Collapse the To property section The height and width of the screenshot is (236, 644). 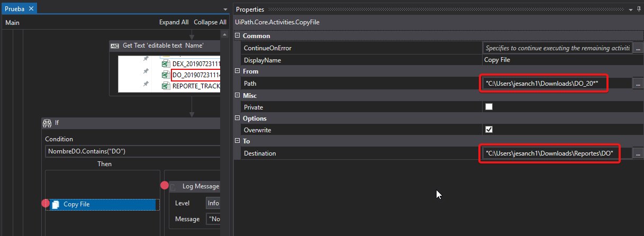(x=237, y=141)
